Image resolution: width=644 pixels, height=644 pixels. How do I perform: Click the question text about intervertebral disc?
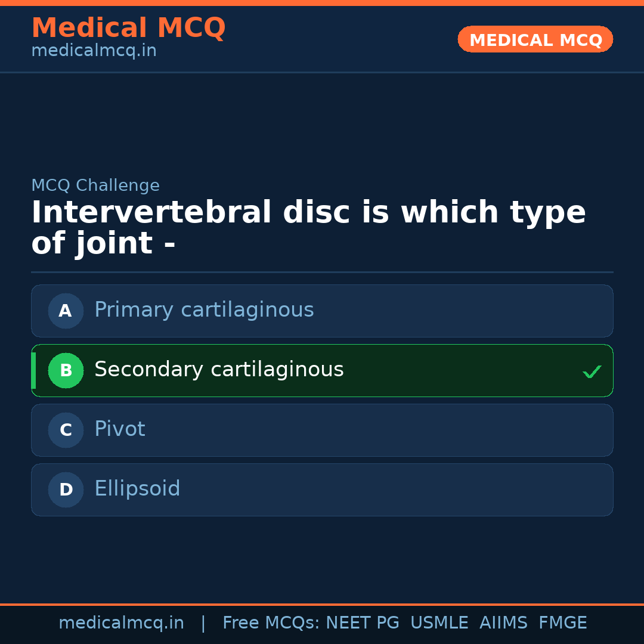[x=308, y=227]
